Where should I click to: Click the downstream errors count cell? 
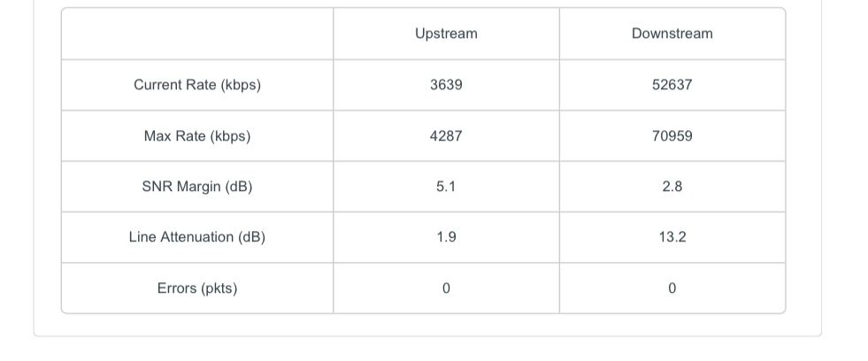(x=672, y=288)
